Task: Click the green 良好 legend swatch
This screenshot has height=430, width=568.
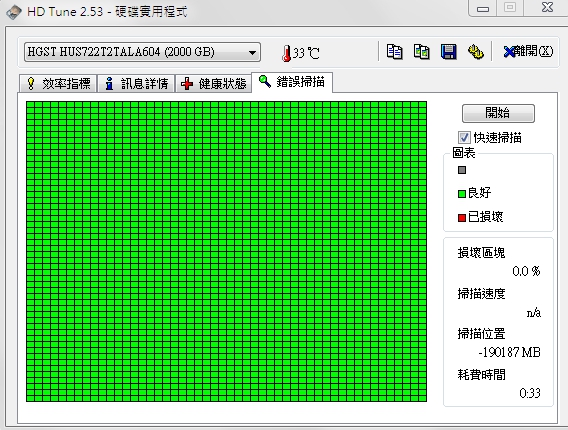Action: pyautogui.click(x=462, y=194)
